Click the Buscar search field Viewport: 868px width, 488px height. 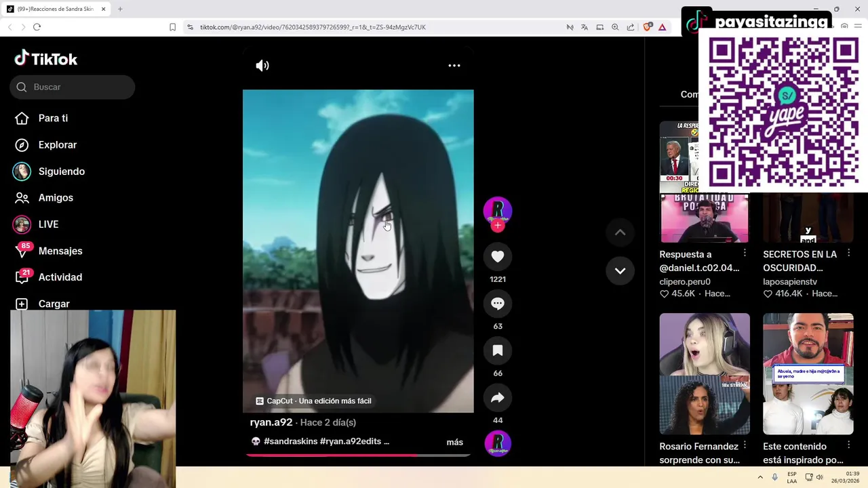pyautogui.click(x=72, y=87)
